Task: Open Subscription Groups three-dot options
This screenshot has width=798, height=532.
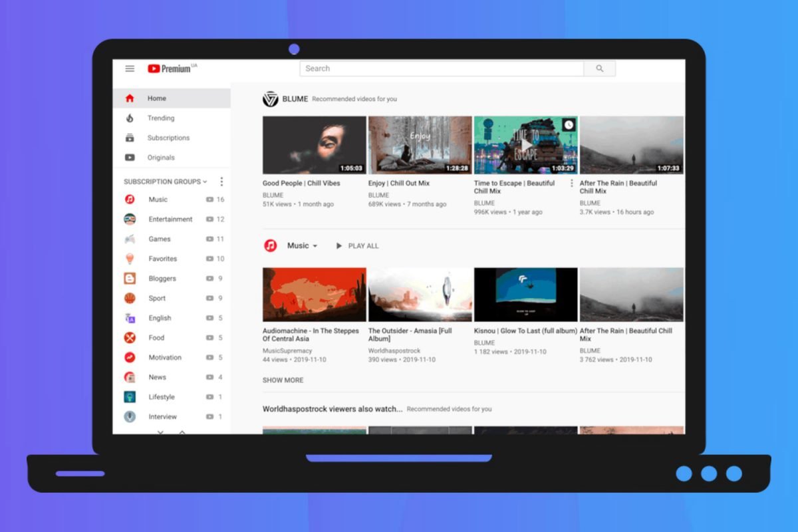Action: (x=221, y=182)
